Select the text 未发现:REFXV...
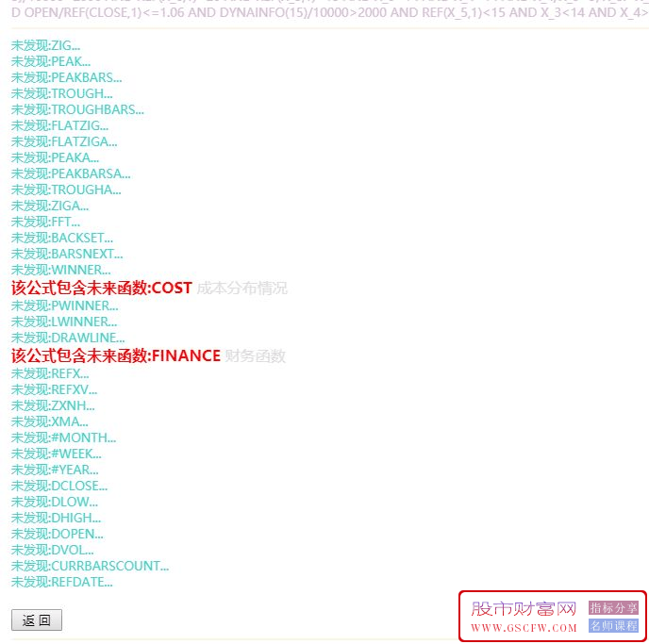The width and height of the screenshot is (649, 644). tap(55, 390)
